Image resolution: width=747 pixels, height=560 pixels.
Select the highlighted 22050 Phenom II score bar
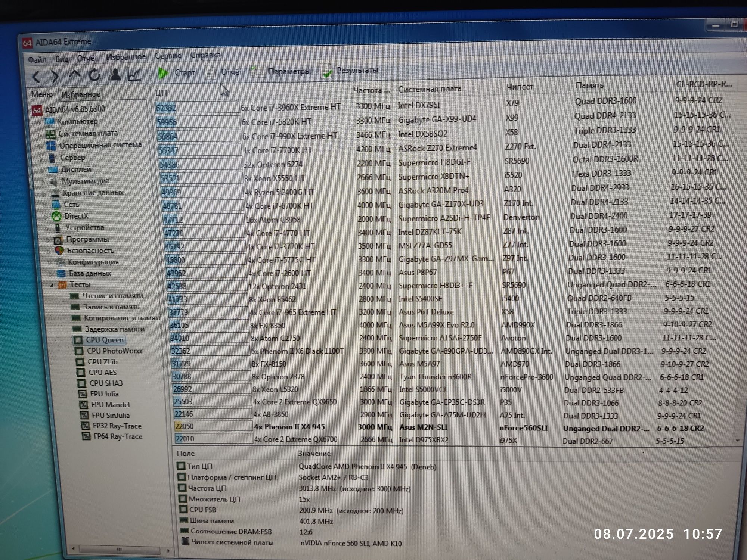pos(213,426)
